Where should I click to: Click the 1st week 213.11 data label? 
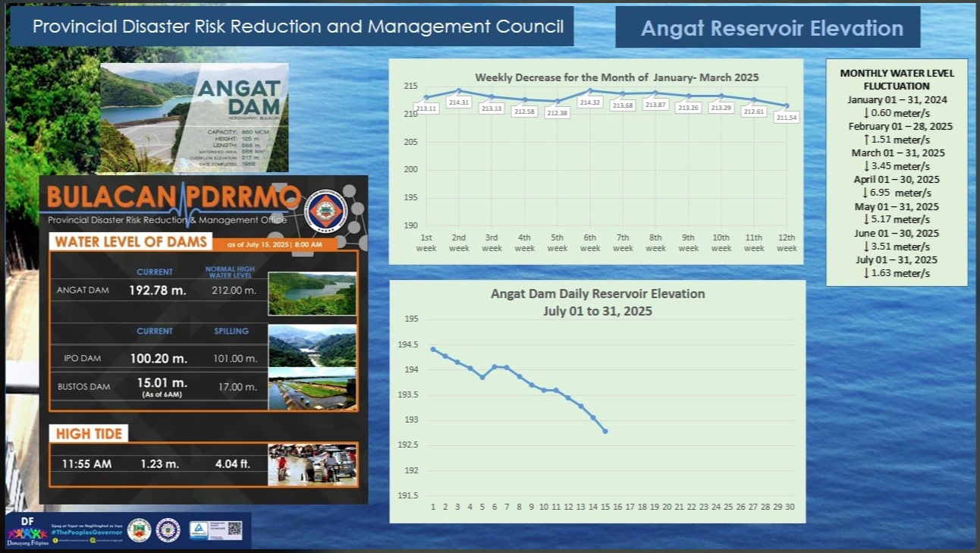click(x=427, y=109)
